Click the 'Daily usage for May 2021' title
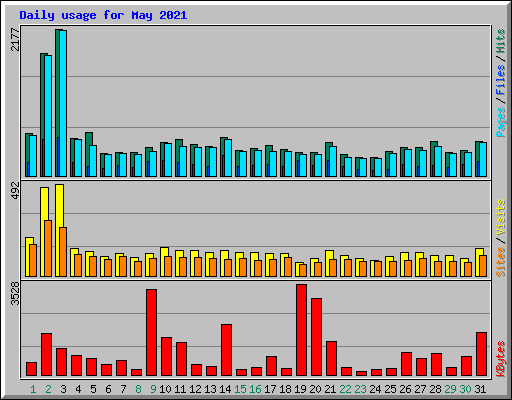This screenshot has height=400, width=512. [x=103, y=15]
